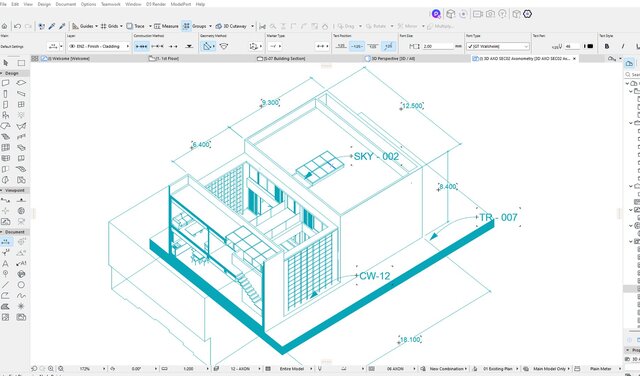The image size is (640, 376).
Task: Select the Wall tool in Design
Action: 5,83
